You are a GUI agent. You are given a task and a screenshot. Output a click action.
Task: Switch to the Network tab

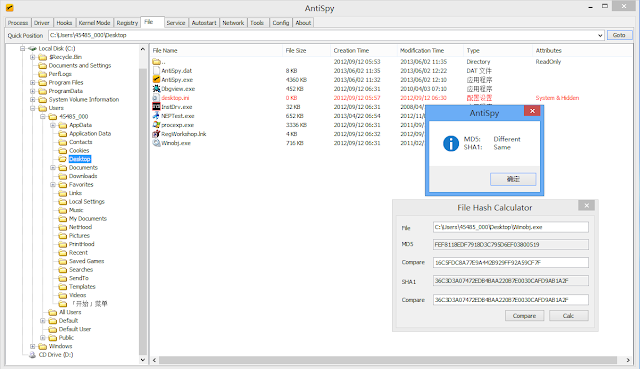coord(233,23)
